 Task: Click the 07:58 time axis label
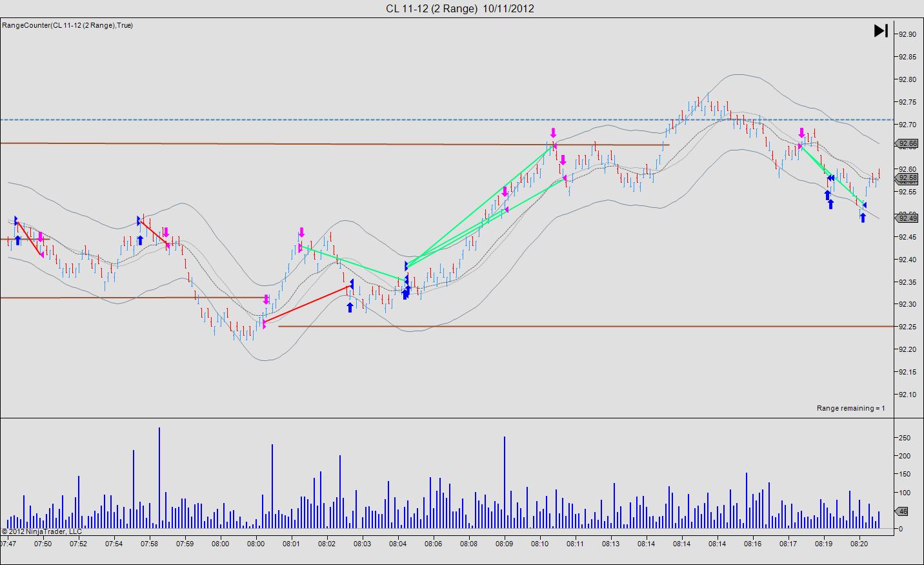[x=150, y=544]
